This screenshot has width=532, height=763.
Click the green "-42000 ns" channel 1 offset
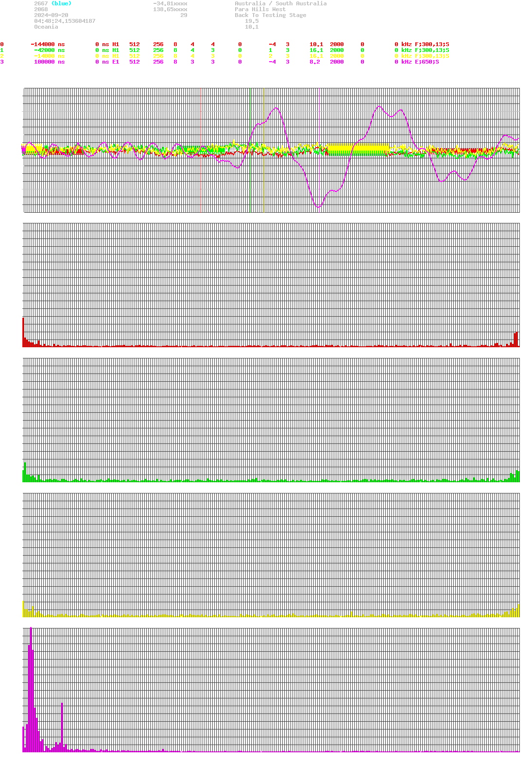(49, 50)
